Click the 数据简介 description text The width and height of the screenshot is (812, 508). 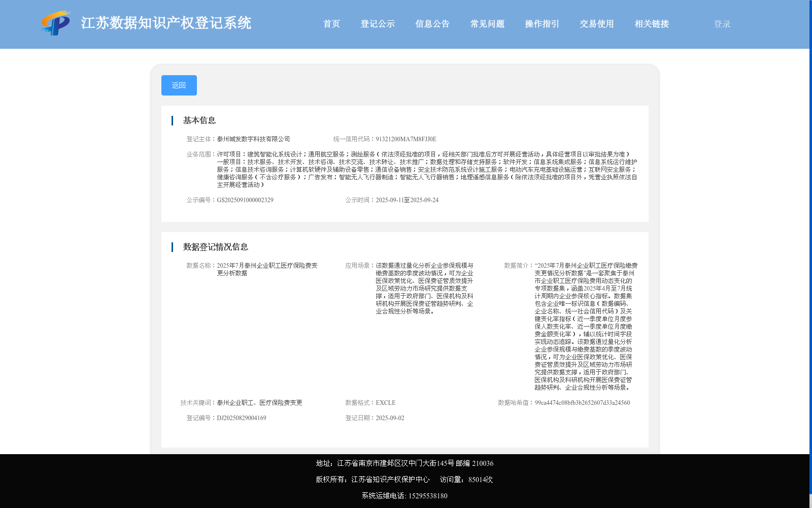pos(586,327)
